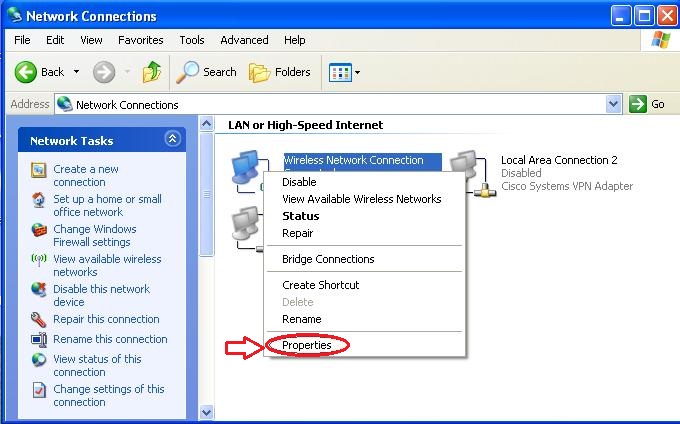This screenshot has height=424, width=680.
Task: Open the Edit menu
Action: coord(55,40)
